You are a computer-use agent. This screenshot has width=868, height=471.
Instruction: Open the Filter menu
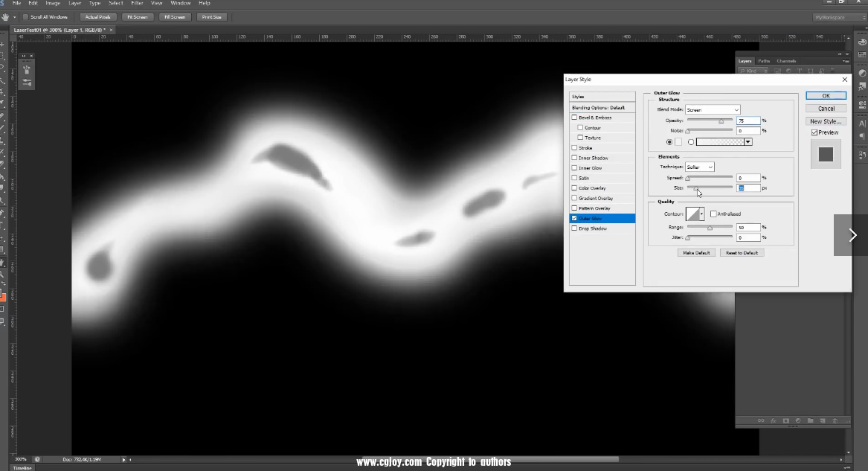(x=137, y=4)
